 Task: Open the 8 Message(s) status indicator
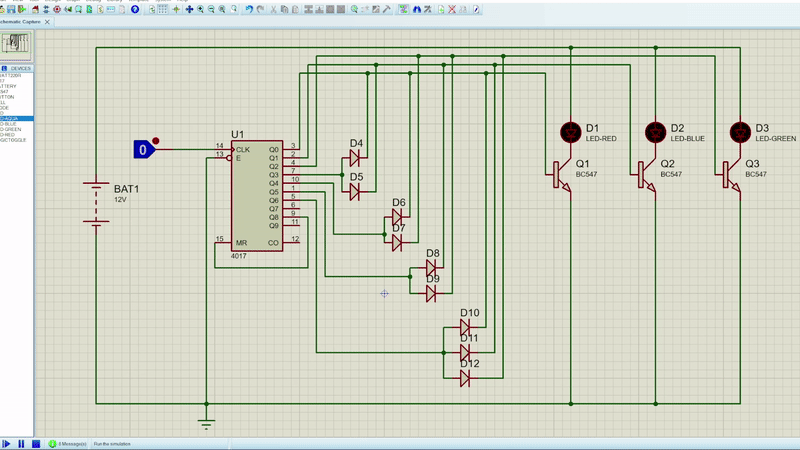(x=67, y=443)
